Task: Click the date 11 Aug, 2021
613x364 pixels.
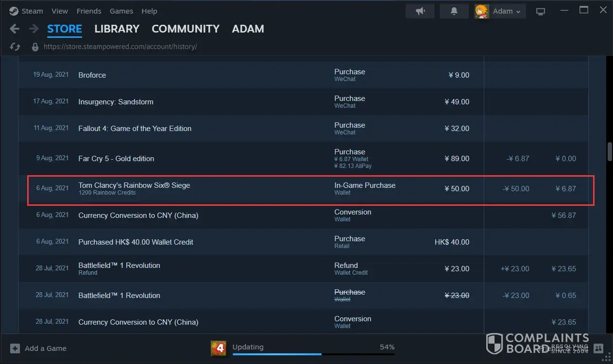Action: coord(51,128)
